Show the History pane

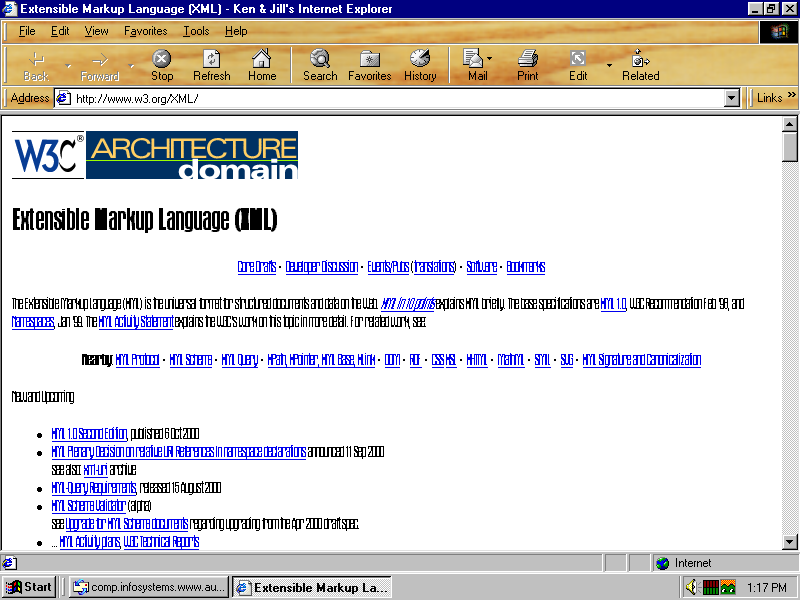click(420, 65)
